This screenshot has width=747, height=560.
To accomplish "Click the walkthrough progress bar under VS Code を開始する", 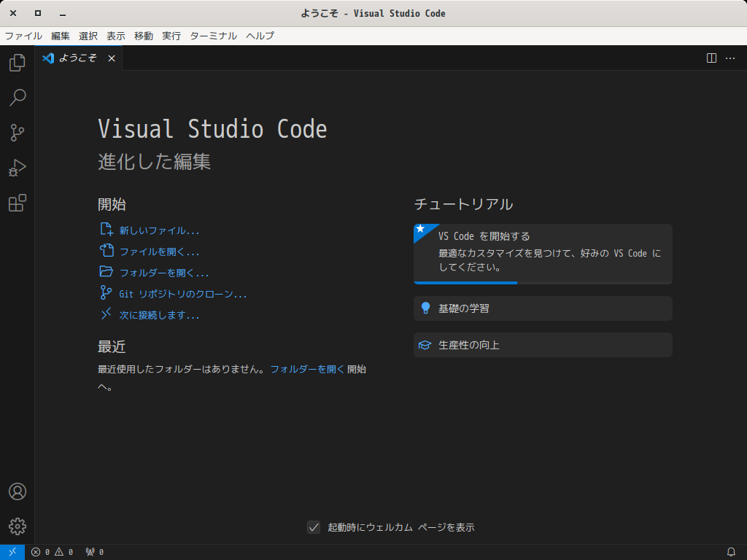I will 543,283.
